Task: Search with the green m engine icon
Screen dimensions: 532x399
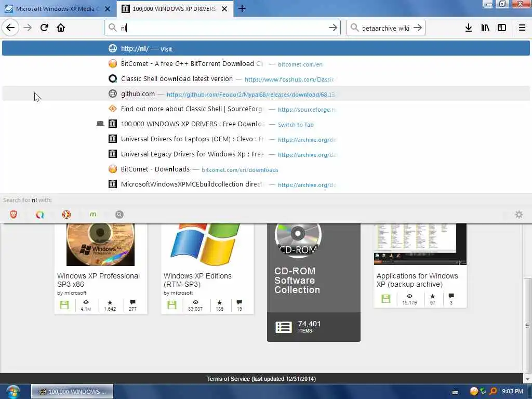Action: click(92, 215)
